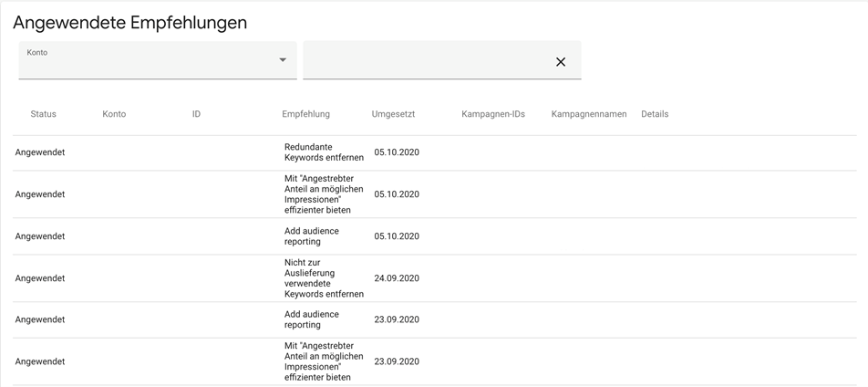868x387 pixels.
Task: Click the Details column header
Action: tap(655, 114)
